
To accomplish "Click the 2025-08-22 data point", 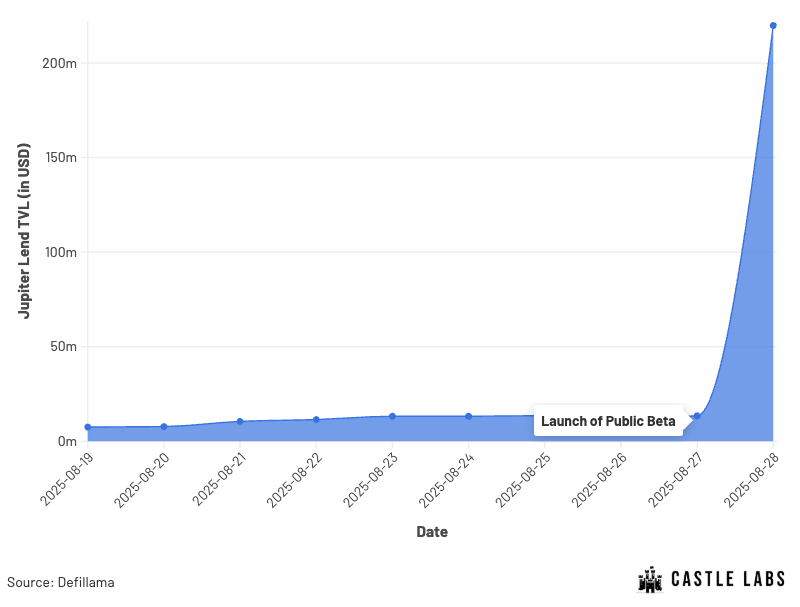I will 316,420.
